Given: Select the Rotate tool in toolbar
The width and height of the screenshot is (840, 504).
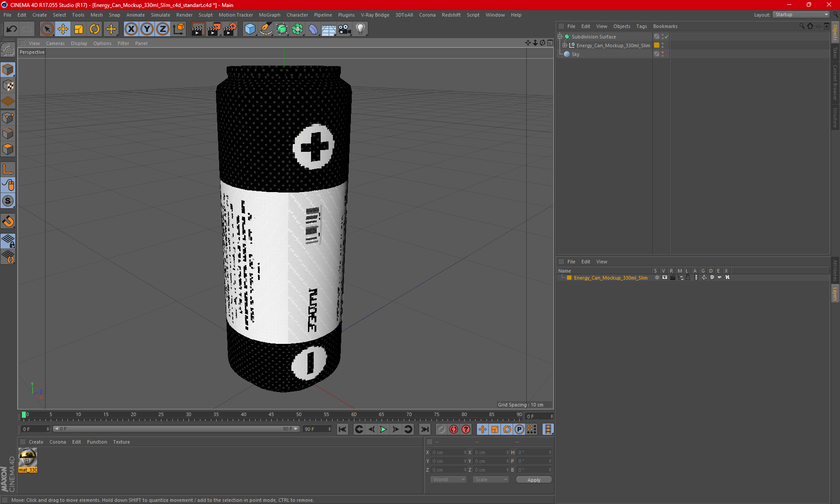Looking at the screenshot, I should (x=94, y=28).
